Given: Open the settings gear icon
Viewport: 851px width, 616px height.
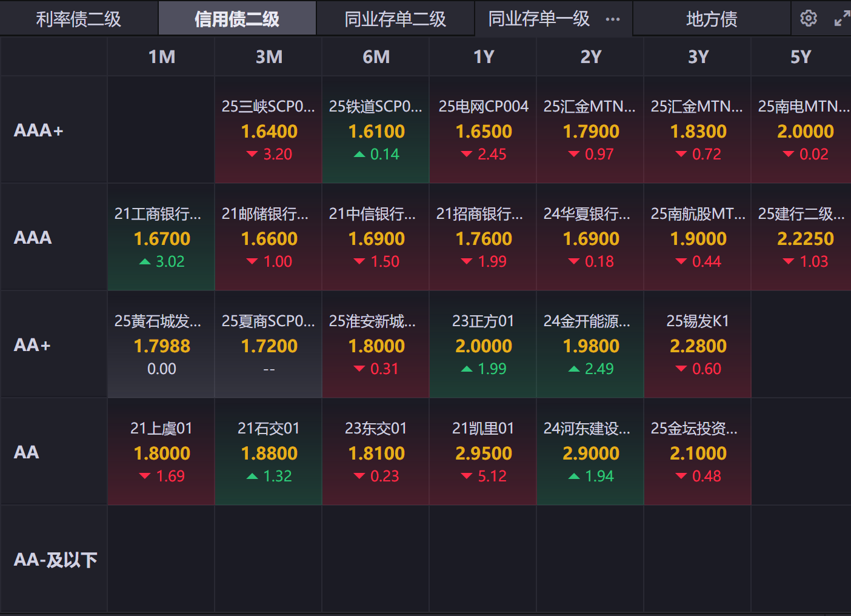Looking at the screenshot, I should 808,19.
